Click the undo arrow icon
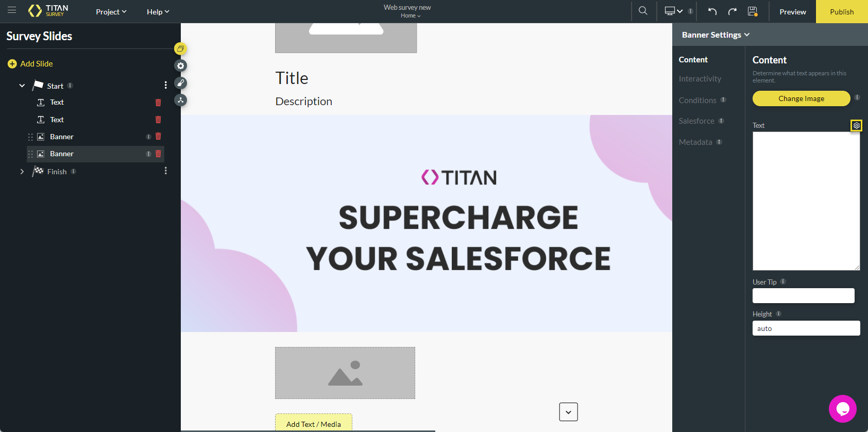Screen dimensions: 868x432 [x=712, y=11]
